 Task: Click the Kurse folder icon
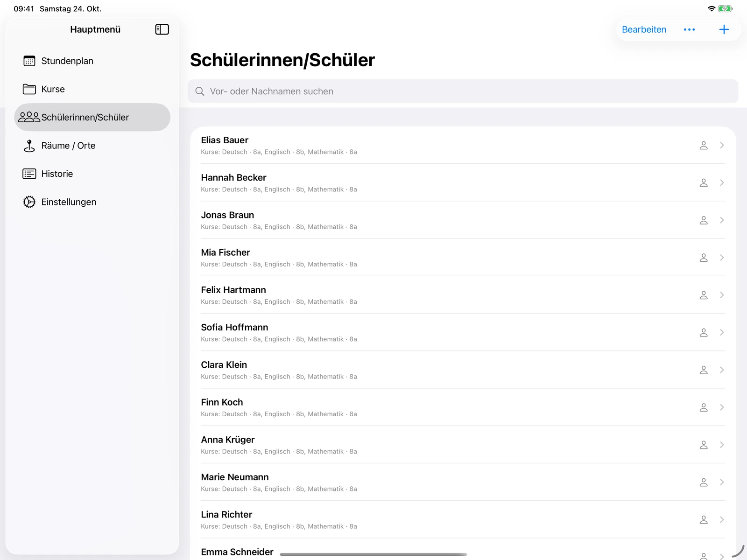[29, 89]
